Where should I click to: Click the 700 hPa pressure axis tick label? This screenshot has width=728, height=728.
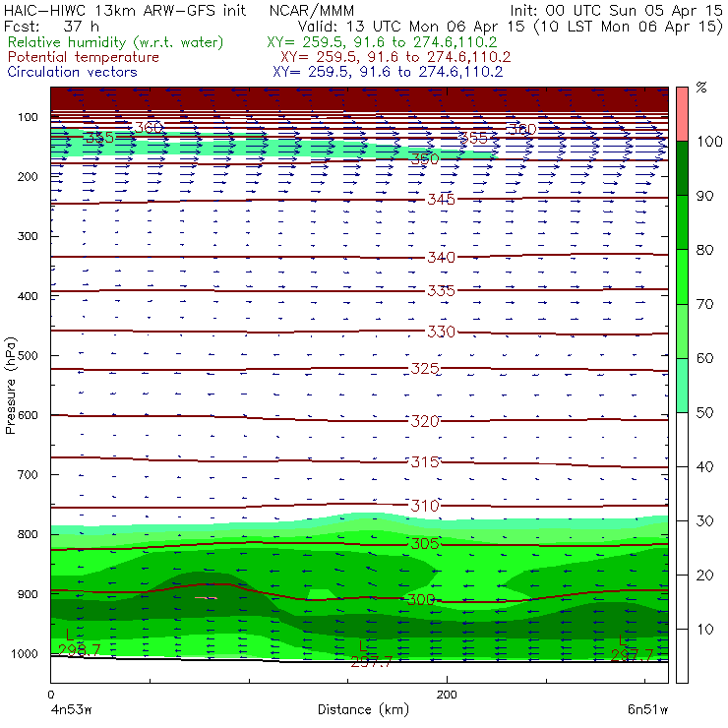tap(29, 475)
